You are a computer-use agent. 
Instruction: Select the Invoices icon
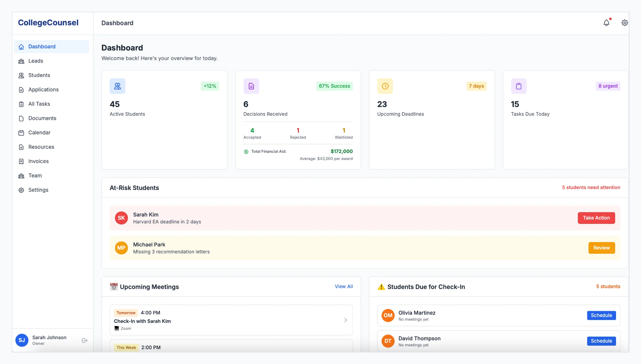click(x=21, y=161)
